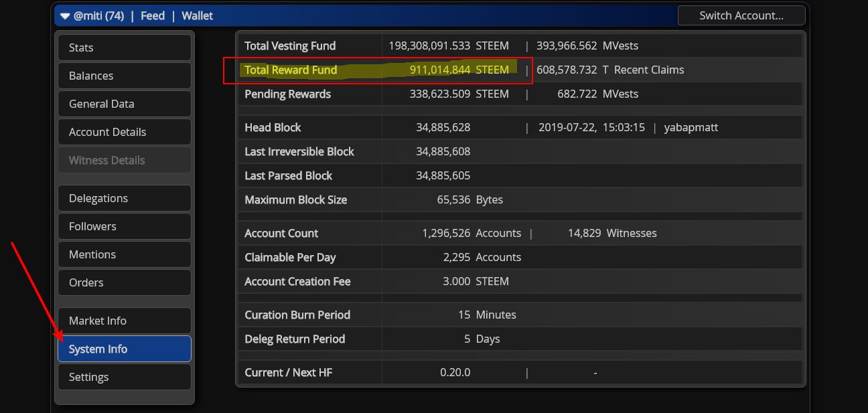Open the Orders sidebar tab
The image size is (868, 413).
coord(125,282)
